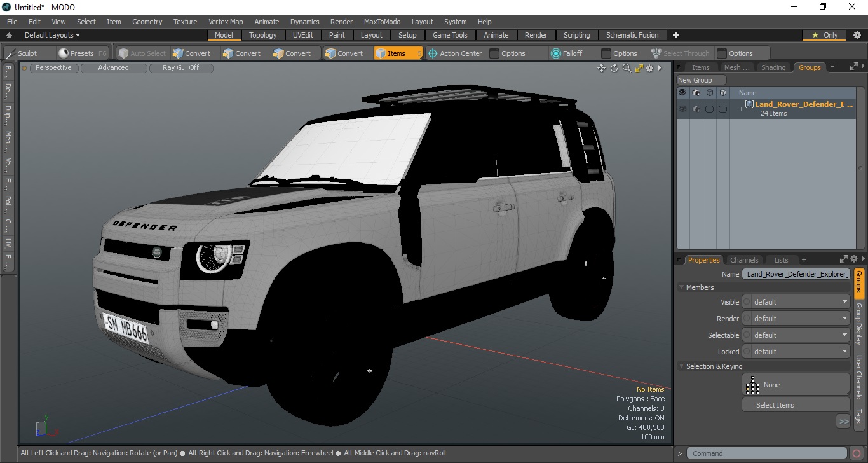Toggle render camera for Land Rover group
Image resolution: width=868 pixels, height=463 pixels.
point(696,109)
